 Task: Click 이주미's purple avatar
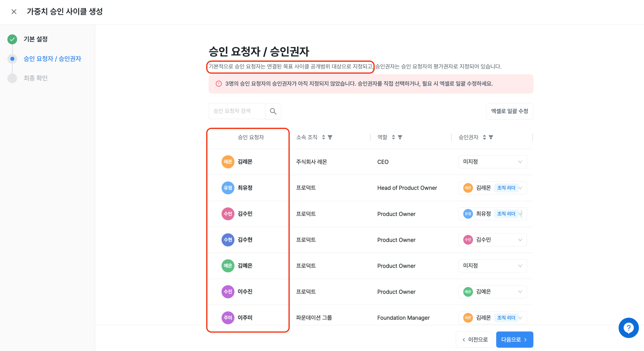coord(228,318)
